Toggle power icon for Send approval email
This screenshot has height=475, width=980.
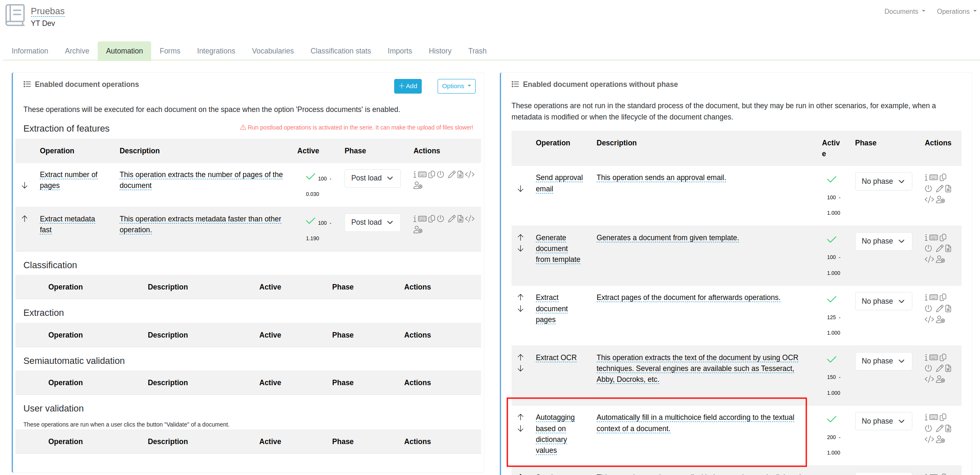(928, 189)
